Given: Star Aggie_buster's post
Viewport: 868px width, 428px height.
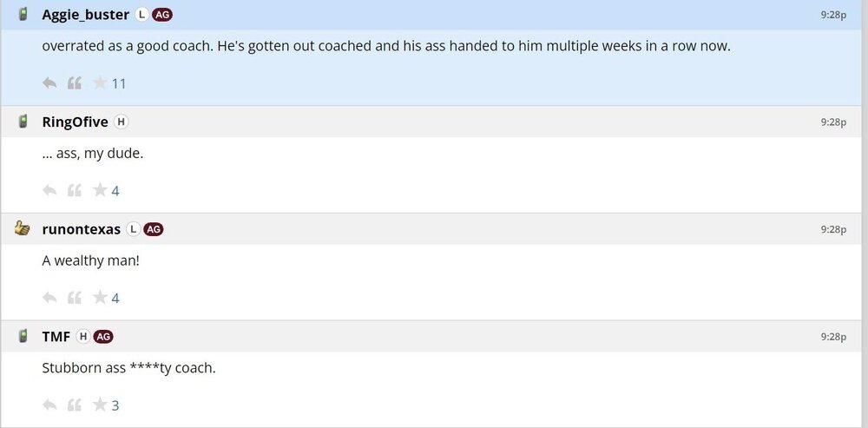Looking at the screenshot, I should [100, 83].
